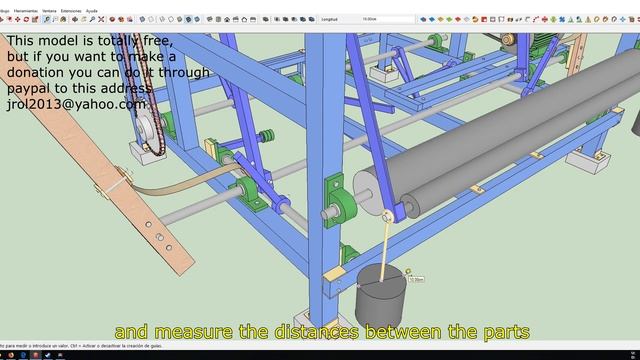640x360 pixels.
Task: Switch to the Right standard view
Action: (236, 19)
